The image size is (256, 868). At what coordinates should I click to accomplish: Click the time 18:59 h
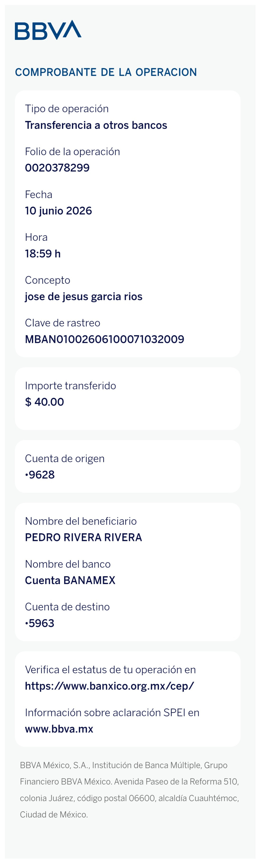43,254
